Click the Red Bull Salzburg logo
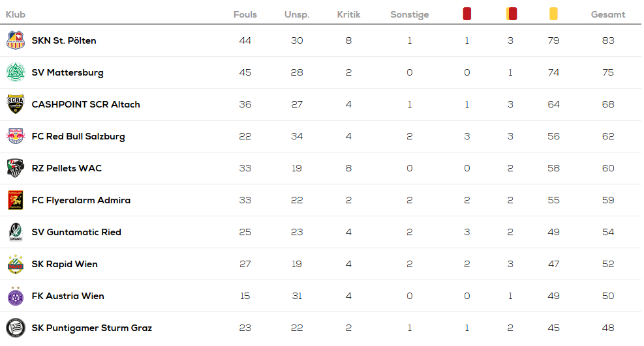The image size is (644, 346). [x=16, y=136]
